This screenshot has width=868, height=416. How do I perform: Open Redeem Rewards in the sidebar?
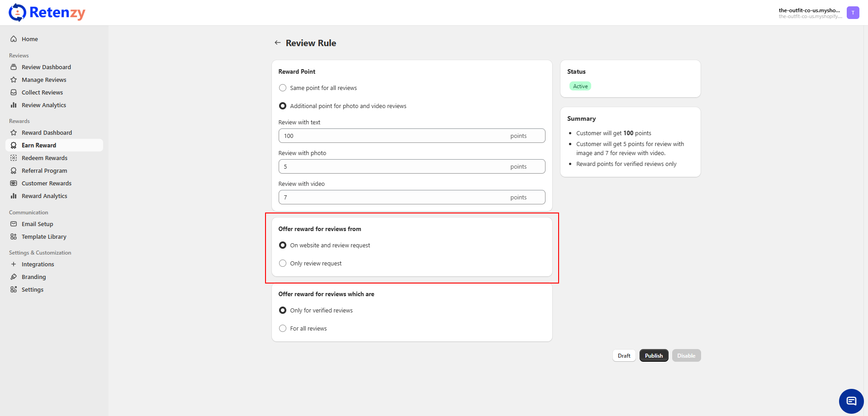(x=44, y=158)
